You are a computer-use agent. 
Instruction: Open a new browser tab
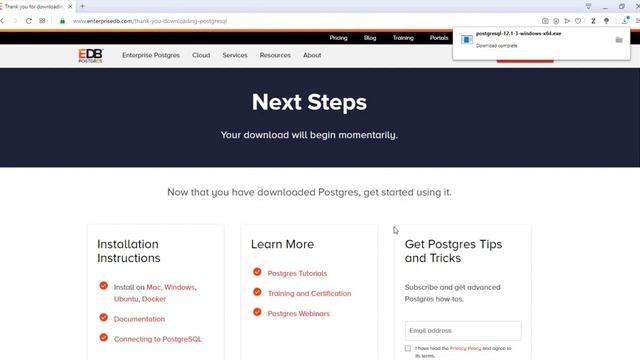coord(82,6)
